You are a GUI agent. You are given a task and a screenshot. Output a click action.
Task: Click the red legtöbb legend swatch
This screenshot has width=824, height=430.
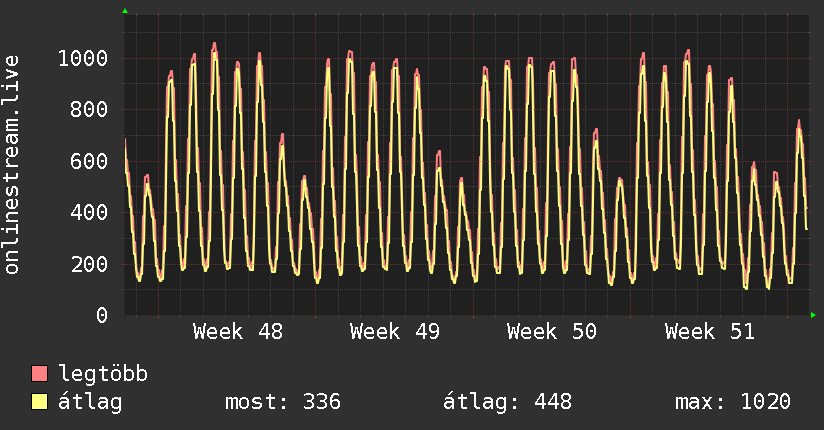click(x=40, y=374)
